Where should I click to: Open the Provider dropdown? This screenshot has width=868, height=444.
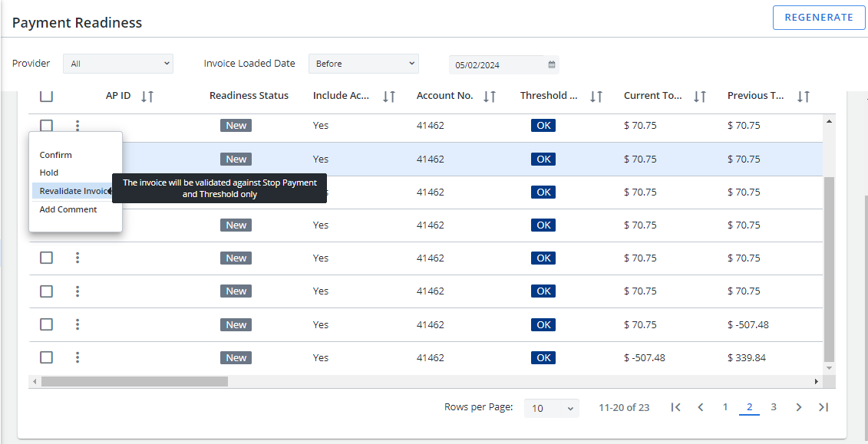[118, 64]
